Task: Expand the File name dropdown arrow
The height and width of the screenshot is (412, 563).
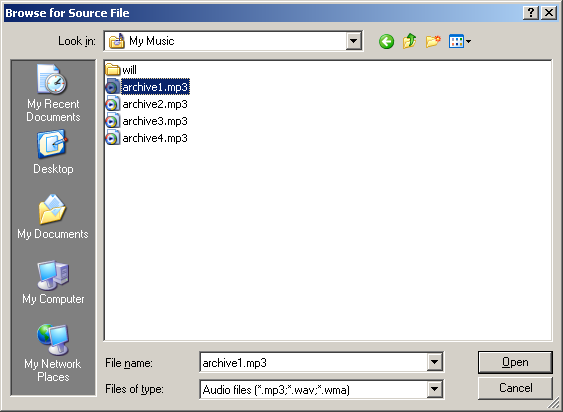Action: click(x=434, y=362)
